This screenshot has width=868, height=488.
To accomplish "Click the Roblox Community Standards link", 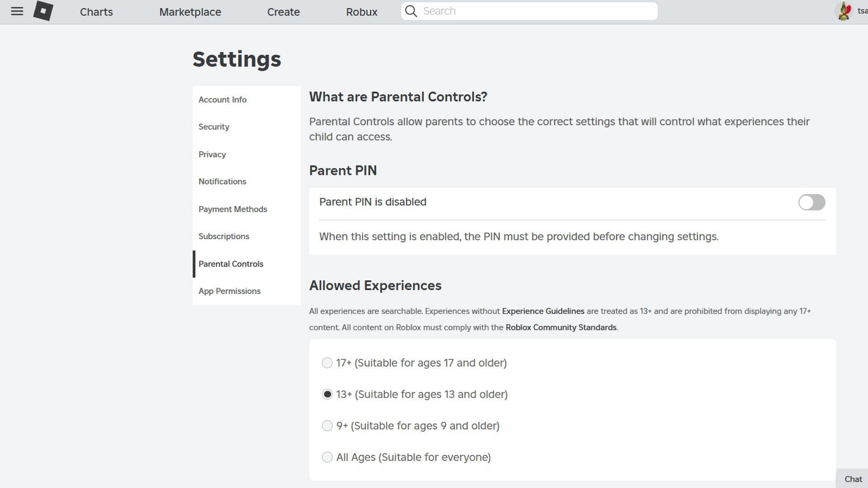I will coord(561,327).
